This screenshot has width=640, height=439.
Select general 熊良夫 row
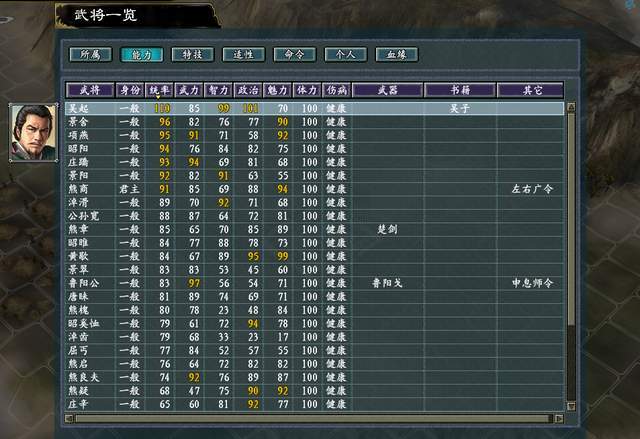[x=314, y=377]
